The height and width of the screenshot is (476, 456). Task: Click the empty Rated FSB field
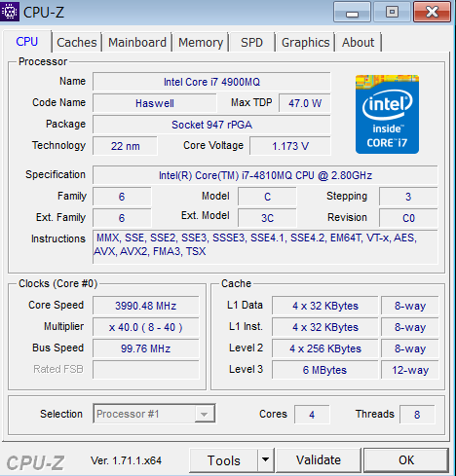146,370
